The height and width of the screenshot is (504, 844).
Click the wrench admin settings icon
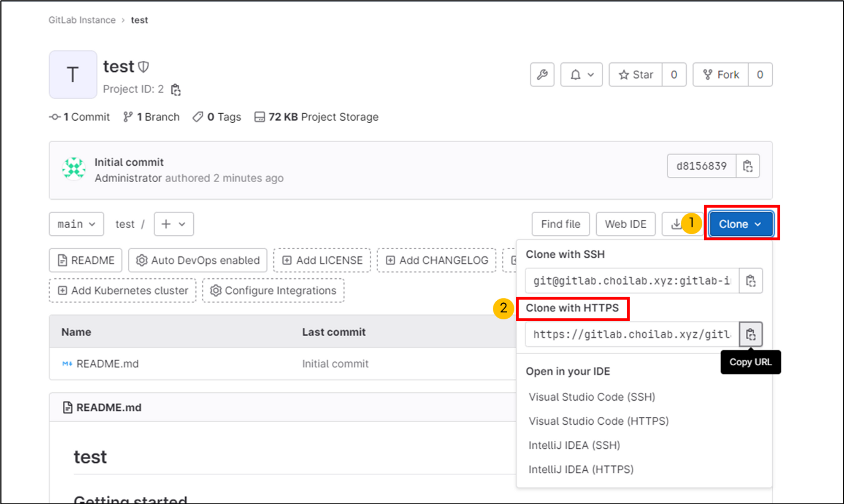click(542, 75)
